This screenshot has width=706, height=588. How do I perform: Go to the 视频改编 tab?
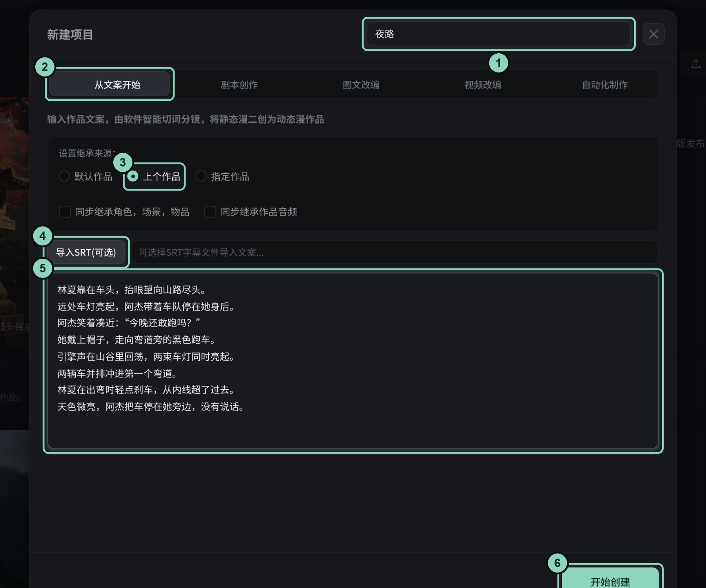(x=483, y=85)
